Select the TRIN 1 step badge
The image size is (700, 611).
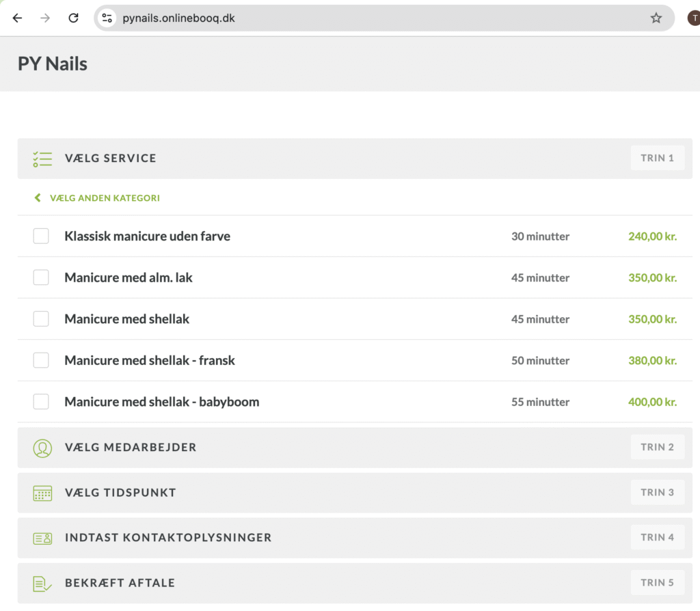(657, 159)
